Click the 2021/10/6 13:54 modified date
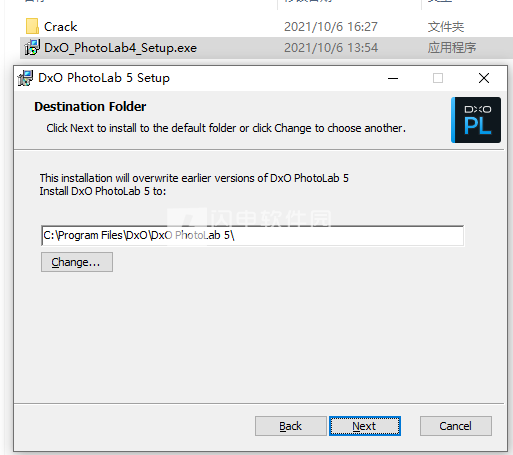513x455 pixels. (x=331, y=48)
